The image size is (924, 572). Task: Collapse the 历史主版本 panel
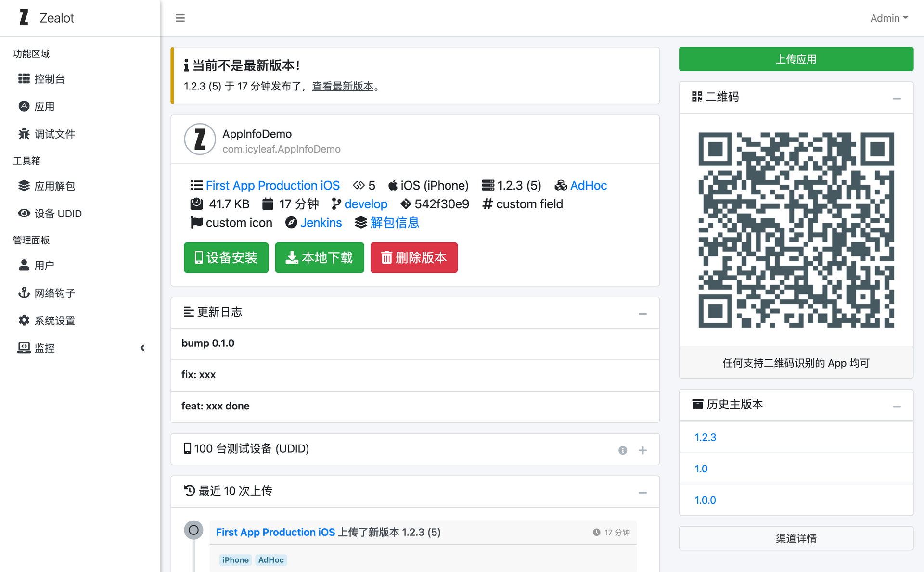coord(897,407)
